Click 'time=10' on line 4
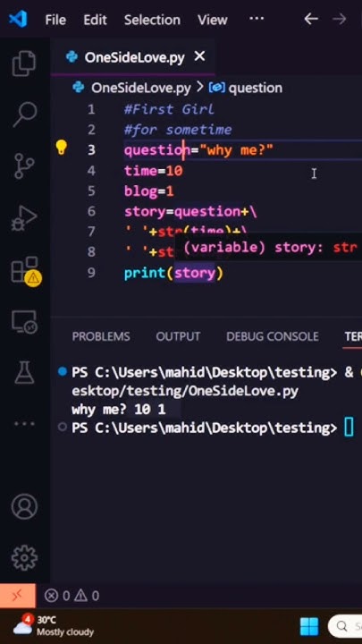 tap(154, 171)
